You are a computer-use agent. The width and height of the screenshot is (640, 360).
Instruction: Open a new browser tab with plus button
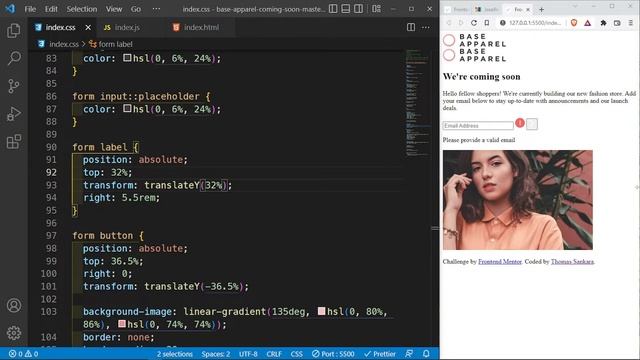pyautogui.click(x=541, y=9)
